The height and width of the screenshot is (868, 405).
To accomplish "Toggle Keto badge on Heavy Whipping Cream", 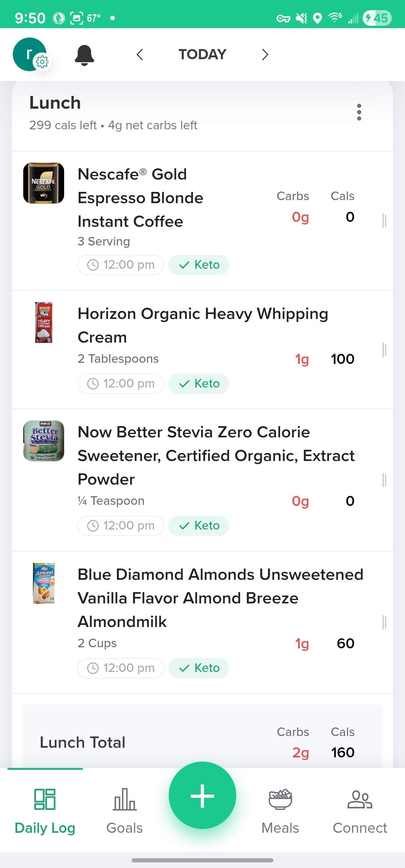I will (x=199, y=384).
